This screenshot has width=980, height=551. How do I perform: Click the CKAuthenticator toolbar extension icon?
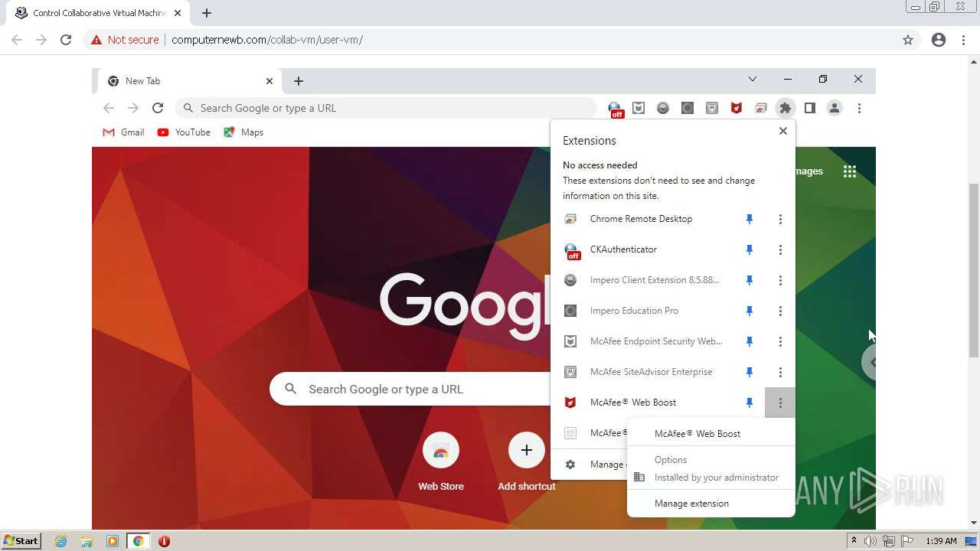615,109
